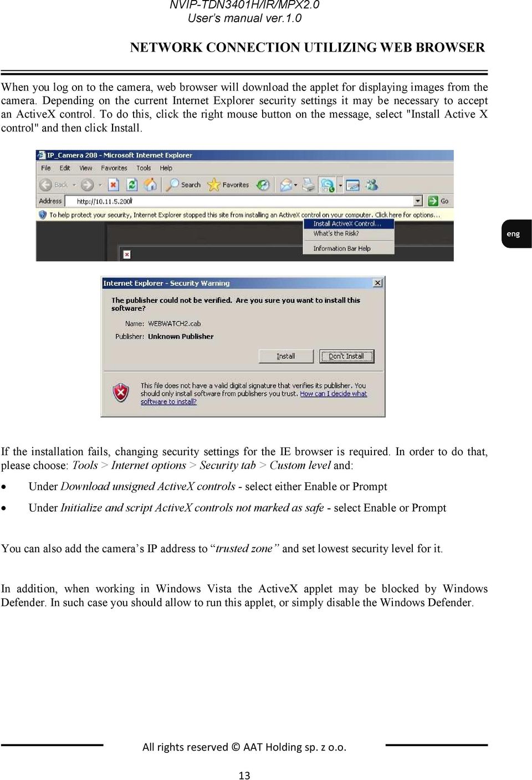Click the Unknown Publisher text
The width and height of the screenshot is (532, 780).
coord(181,337)
